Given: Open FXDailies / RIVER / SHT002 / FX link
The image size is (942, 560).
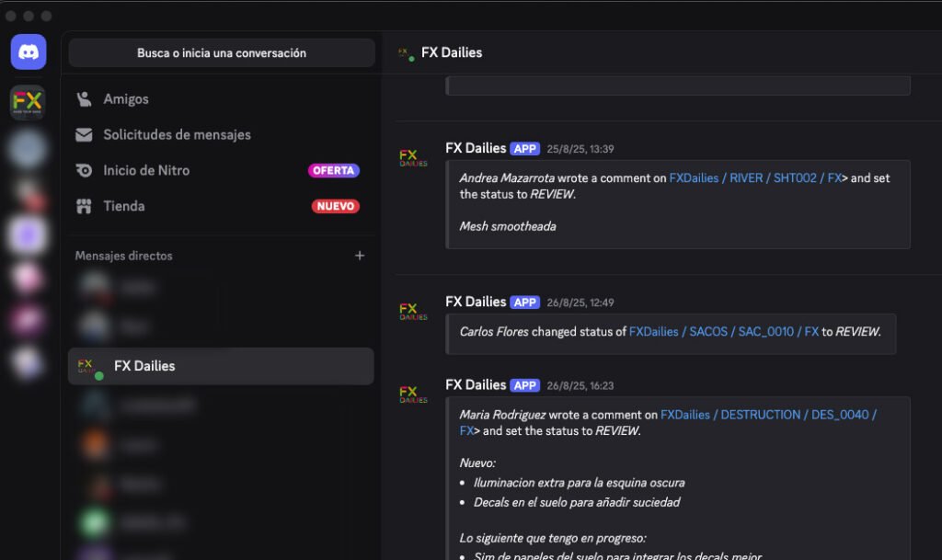Looking at the screenshot, I should pos(755,178).
